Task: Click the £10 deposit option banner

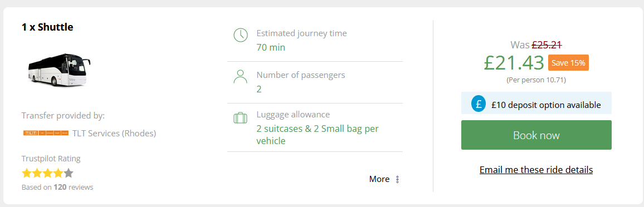Action: tap(536, 103)
